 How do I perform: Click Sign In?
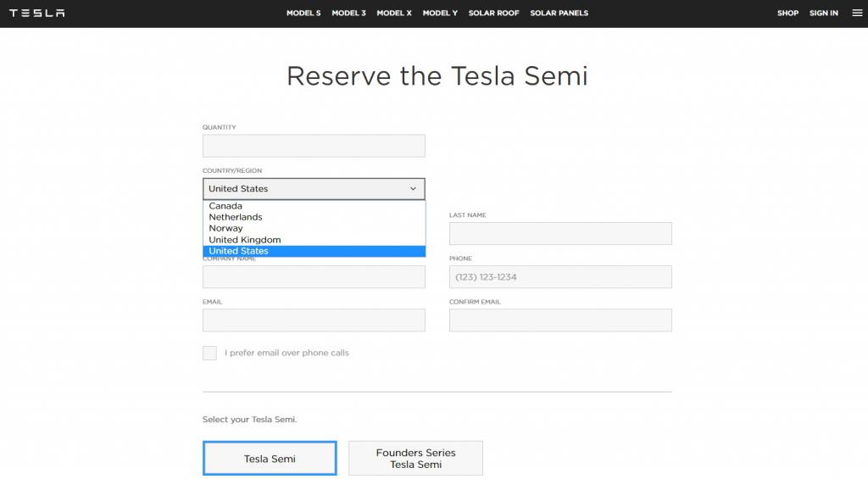point(823,14)
